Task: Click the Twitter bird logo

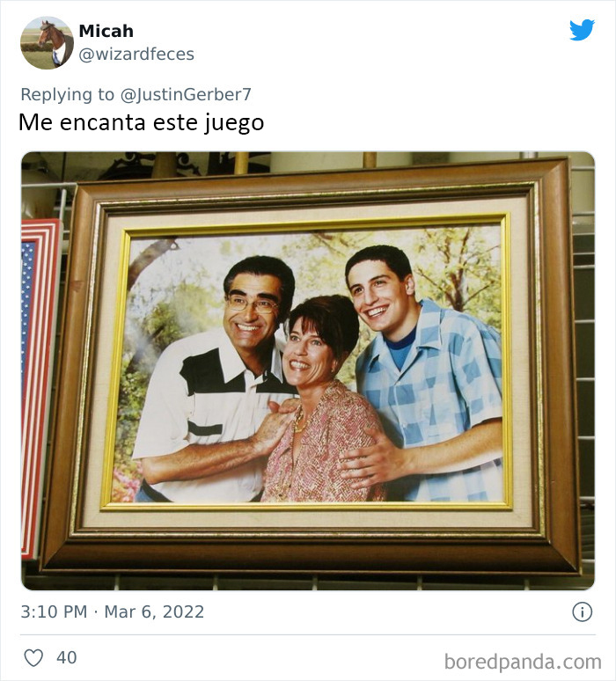Action: point(582,30)
